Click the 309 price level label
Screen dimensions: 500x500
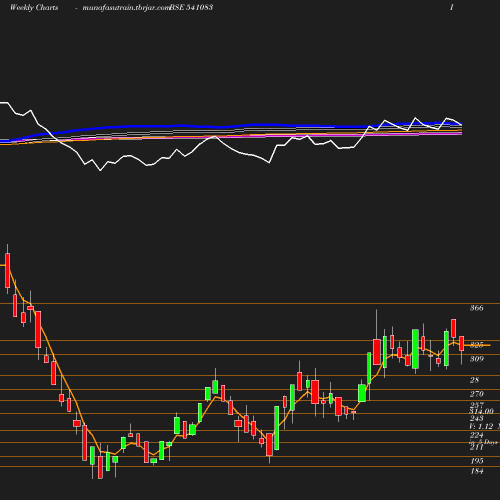click(476, 359)
